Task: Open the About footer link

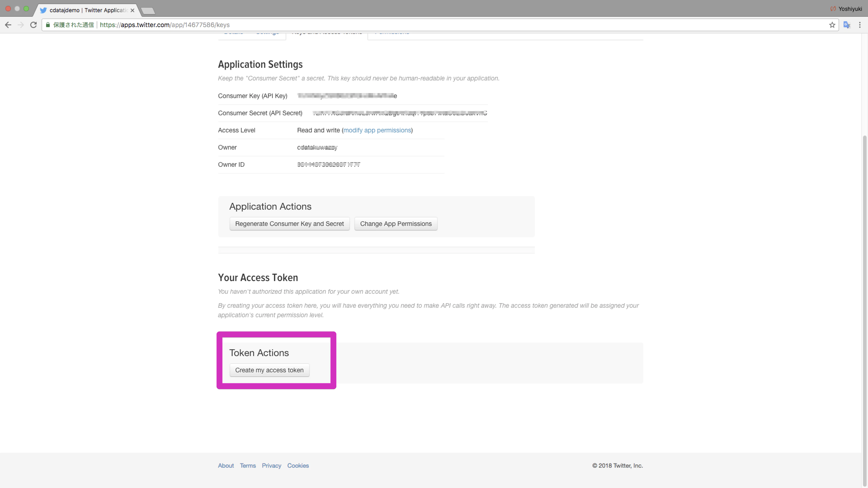Action: click(x=226, y=465)
